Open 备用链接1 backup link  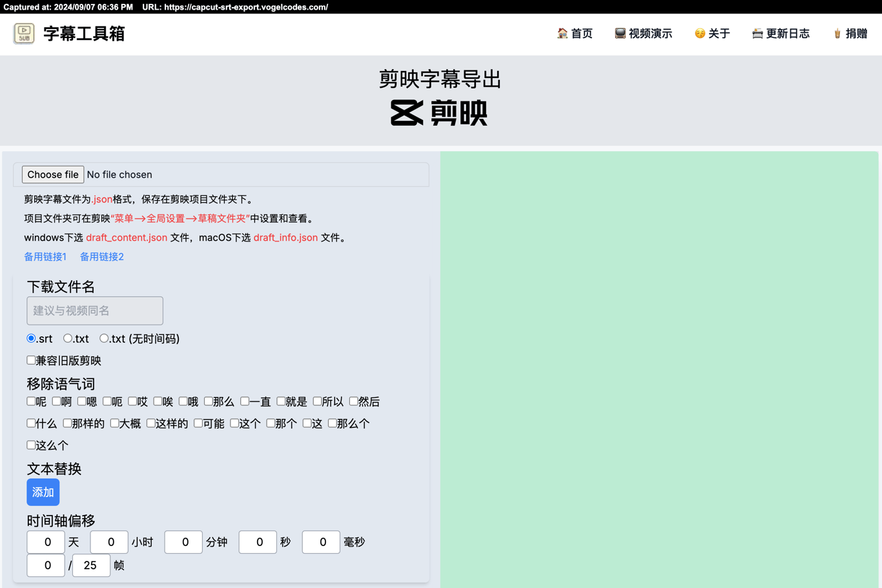tap(45, 257)
